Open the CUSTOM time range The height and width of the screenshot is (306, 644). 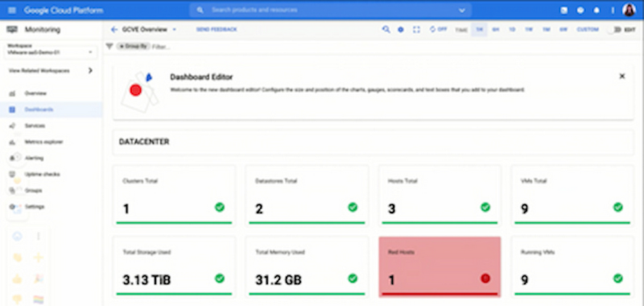[587, 30]
